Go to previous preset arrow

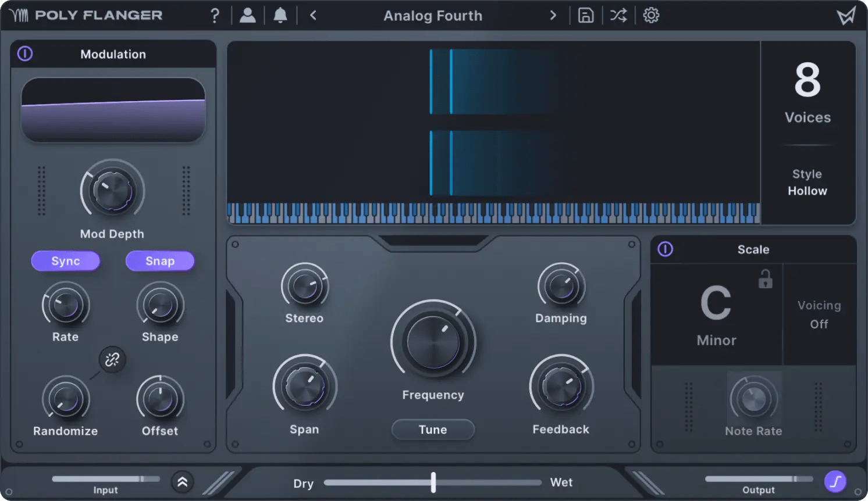click(x=313, y=15)
